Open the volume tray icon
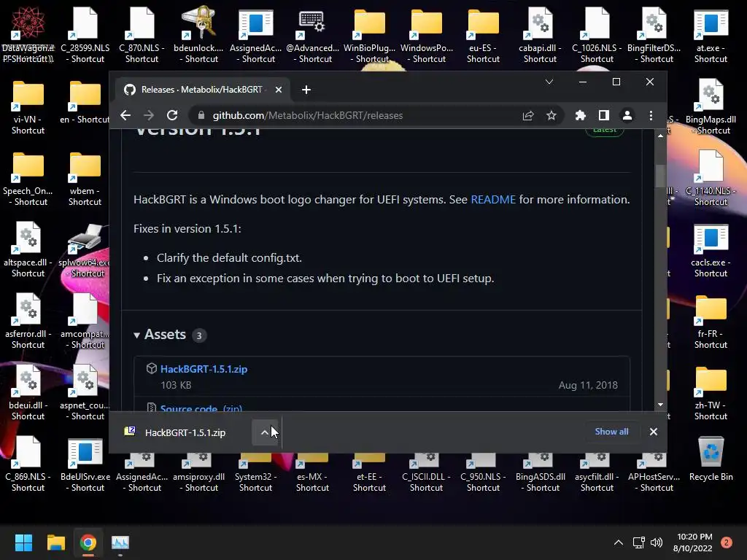 pos(657,542)
